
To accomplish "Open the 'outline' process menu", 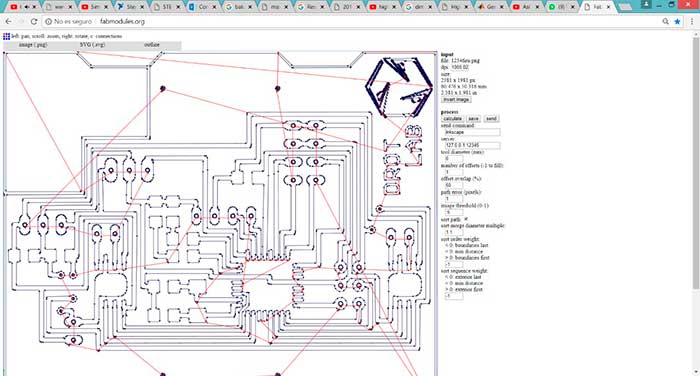I will coord(152,45).
